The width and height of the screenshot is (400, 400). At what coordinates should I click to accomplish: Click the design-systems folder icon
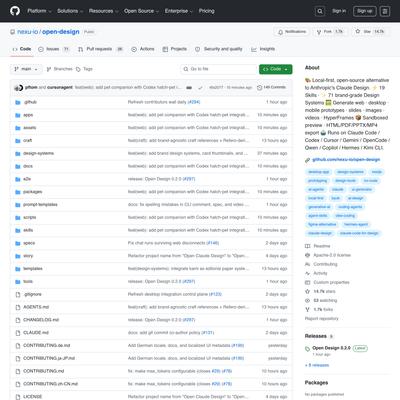click(x=18, y=154)
